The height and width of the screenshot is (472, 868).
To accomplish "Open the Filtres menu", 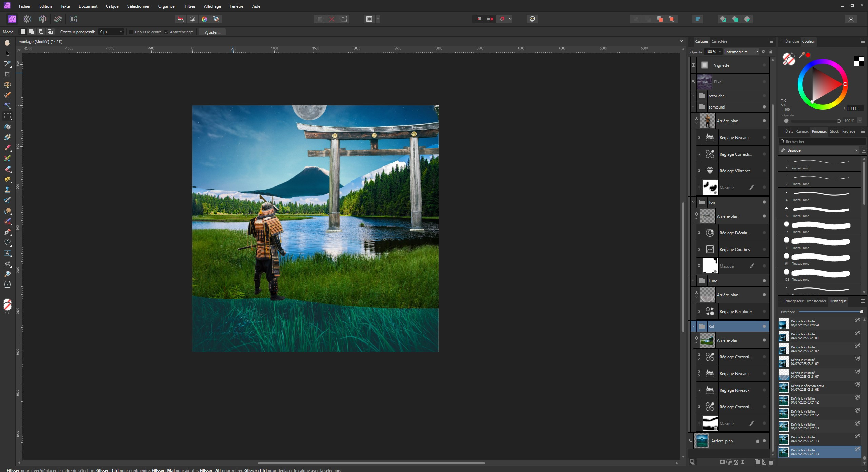I will pos(190,6).
